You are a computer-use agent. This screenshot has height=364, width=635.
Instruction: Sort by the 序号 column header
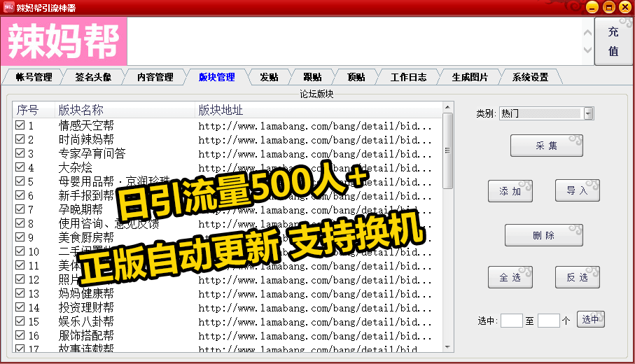point(34,110)
